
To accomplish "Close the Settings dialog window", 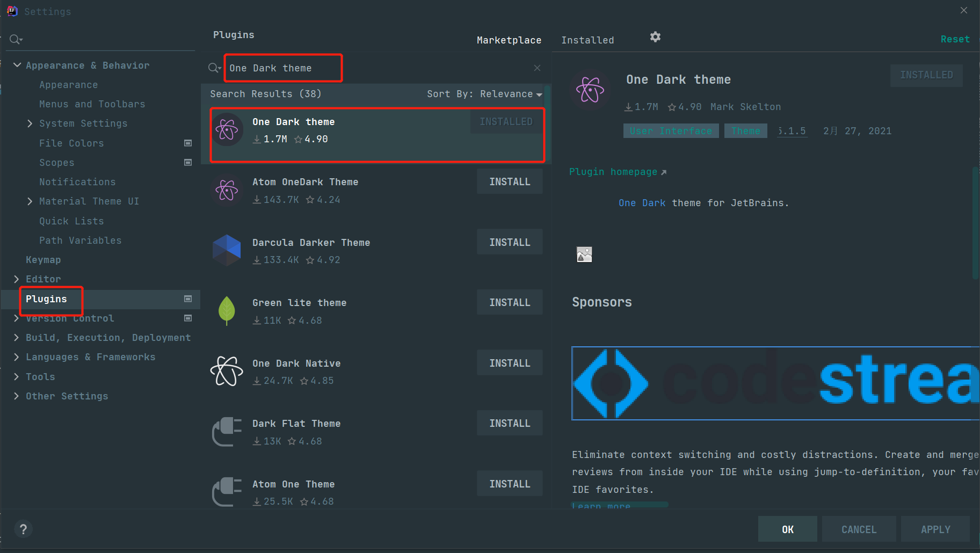I will pos(964,10).
